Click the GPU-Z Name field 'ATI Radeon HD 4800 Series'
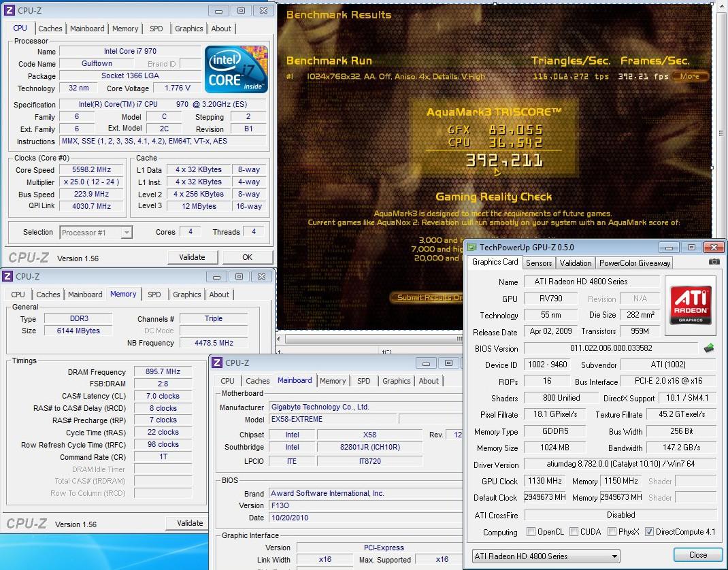The image size is (728, 570). (x=591, y=282)
